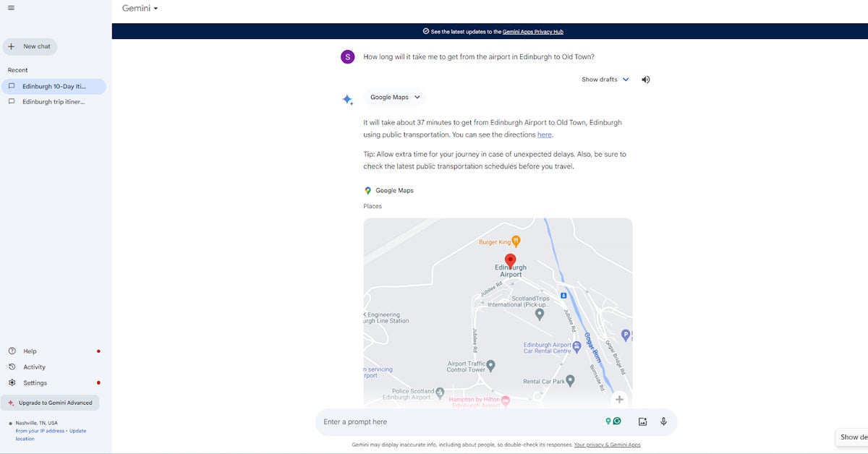Click the purple S user avatar

(x=348, y=57)
